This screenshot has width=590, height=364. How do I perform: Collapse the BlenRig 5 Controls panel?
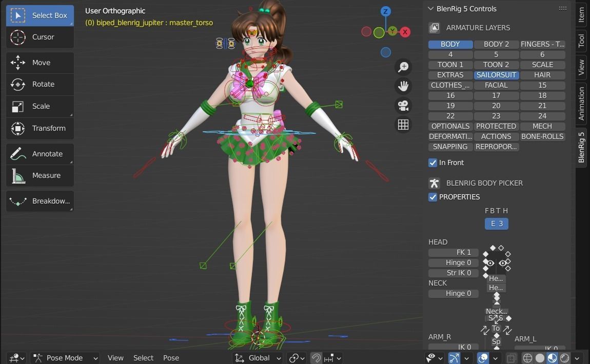tap(431, 9)
